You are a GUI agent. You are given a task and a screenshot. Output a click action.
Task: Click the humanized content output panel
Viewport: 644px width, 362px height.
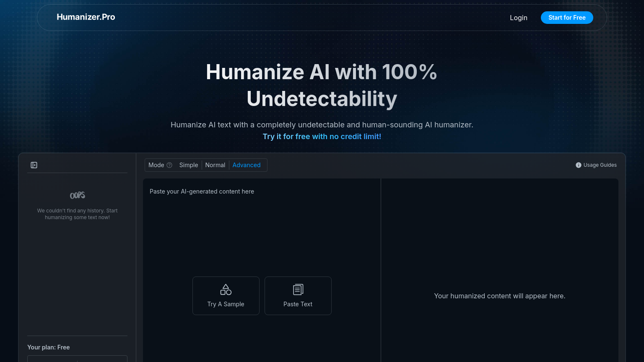499,296
